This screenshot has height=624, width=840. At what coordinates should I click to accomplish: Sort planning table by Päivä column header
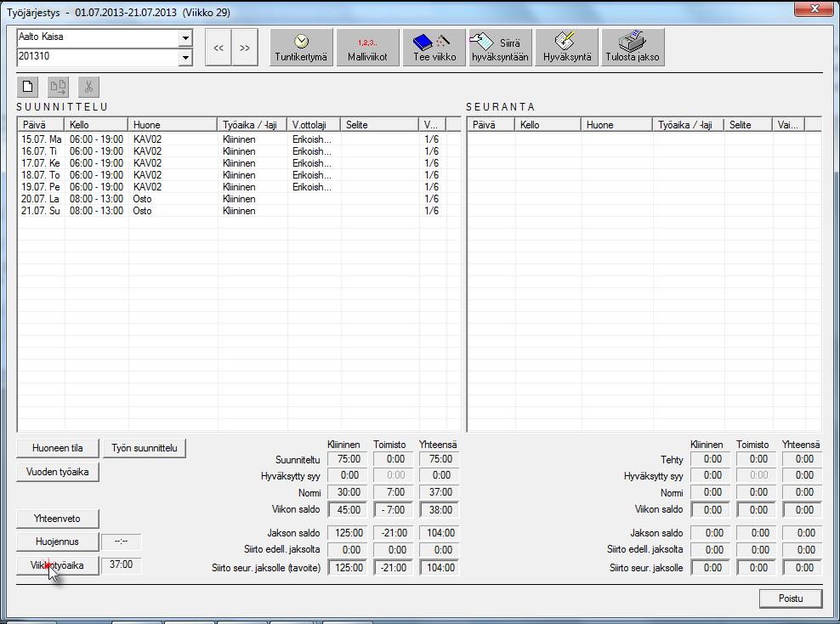point(41,125)
